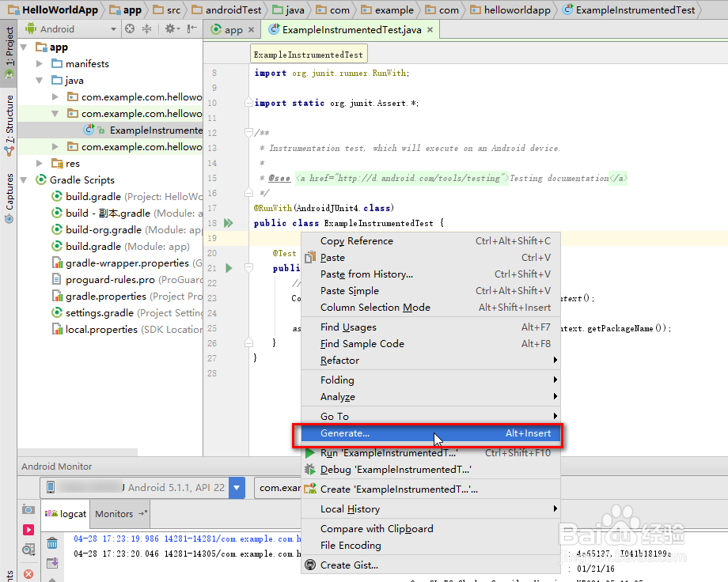Open the Local History submenu
This screenshot has height=582, width=728.
pyautogui.click(x=430, y=509)
